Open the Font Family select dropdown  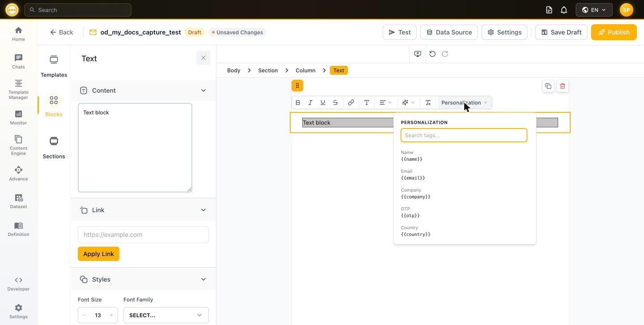[166, 315]
